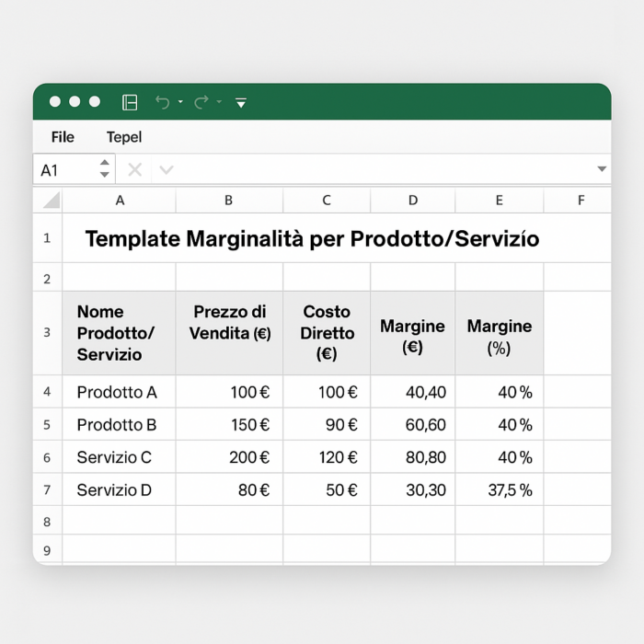
Task: Select 'Nome Prodotto/Servizio' header cell
Action: click(x=119, y=333)
